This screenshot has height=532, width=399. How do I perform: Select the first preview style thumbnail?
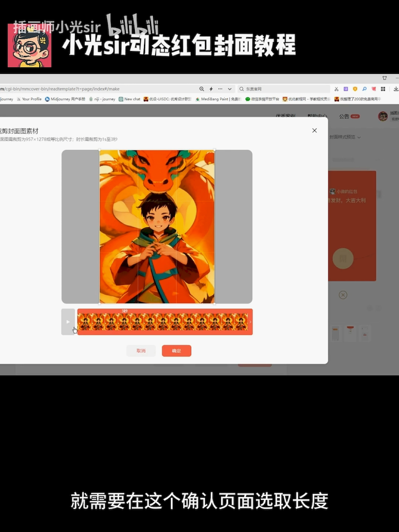336,333
